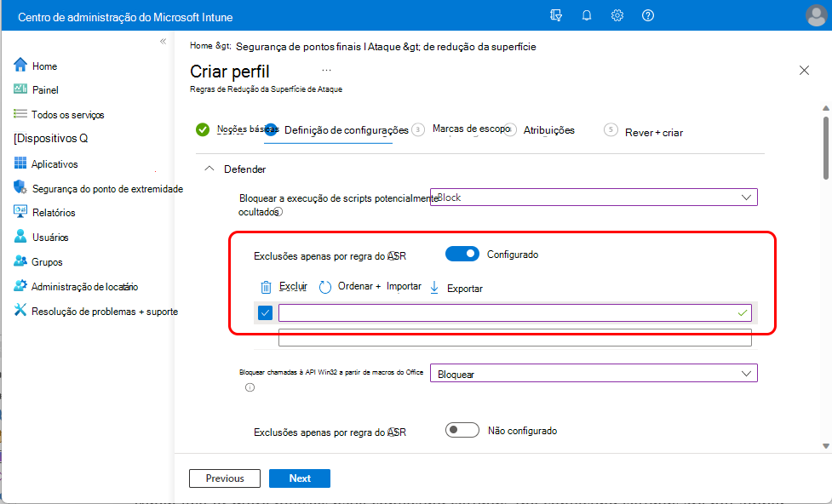Open the notifications bell icon
The height and width of the screenshot is (504, 832).
pos(587,15)
